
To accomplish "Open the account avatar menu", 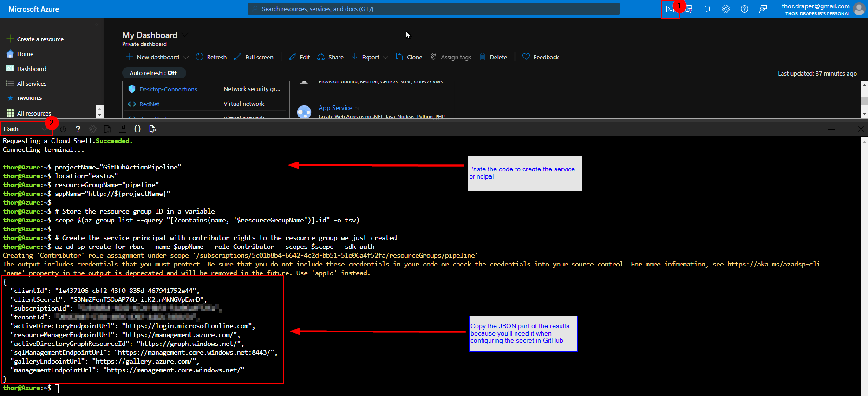I will coord(859,9).
